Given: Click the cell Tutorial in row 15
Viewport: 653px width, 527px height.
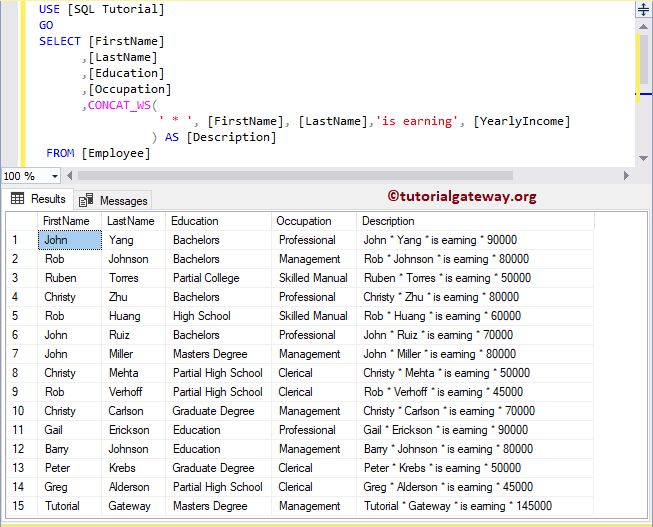Looking at the screenshot, I should 70,506.
